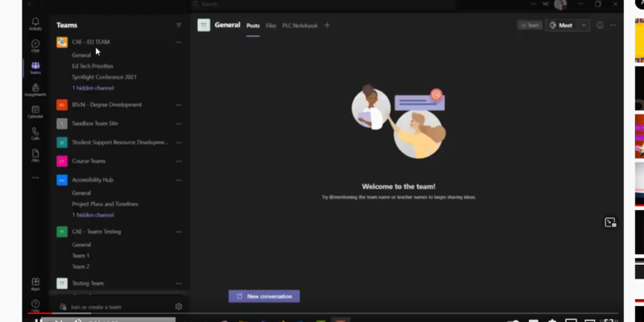
Task: Open the Activity feed icon
Action: click(x=35, y=24)
